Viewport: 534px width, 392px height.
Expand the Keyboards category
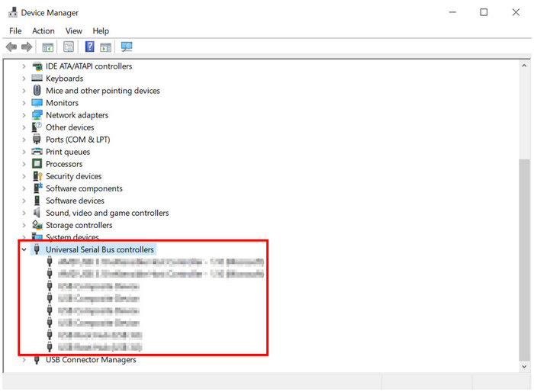point(24,79)
